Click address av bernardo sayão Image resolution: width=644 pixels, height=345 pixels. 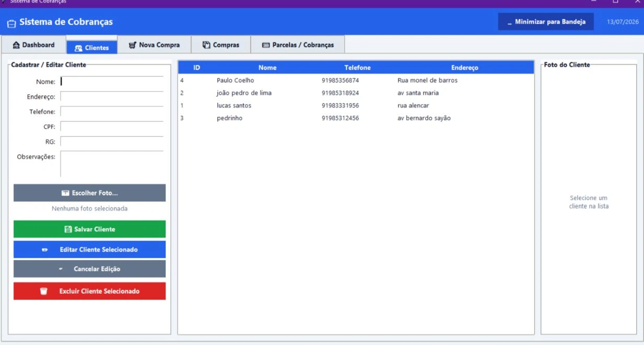tap(424, 118)
